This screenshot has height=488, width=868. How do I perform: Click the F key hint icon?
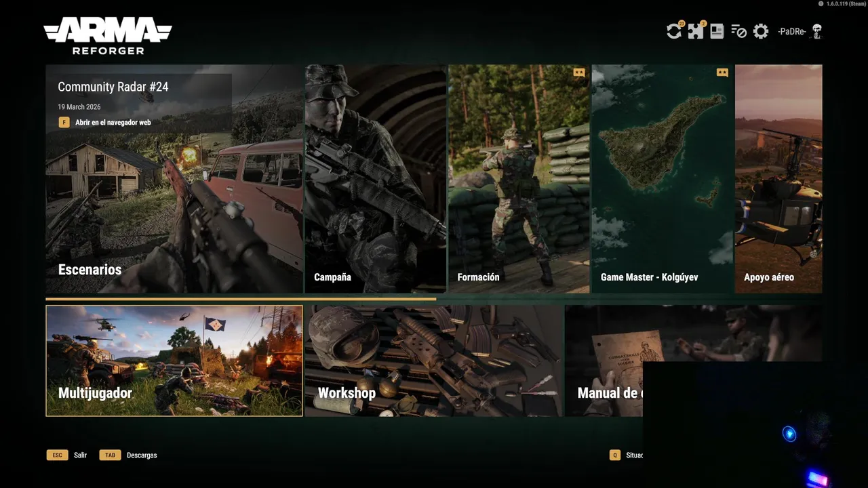[64, 123]
